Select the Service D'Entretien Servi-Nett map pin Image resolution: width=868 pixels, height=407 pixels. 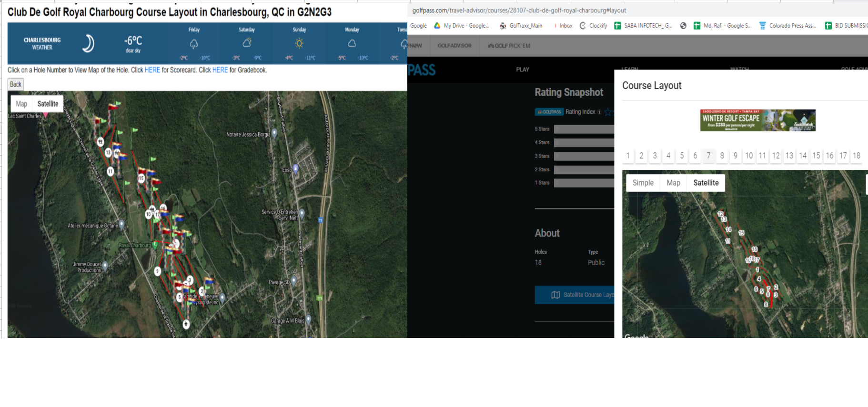[302, 213]
